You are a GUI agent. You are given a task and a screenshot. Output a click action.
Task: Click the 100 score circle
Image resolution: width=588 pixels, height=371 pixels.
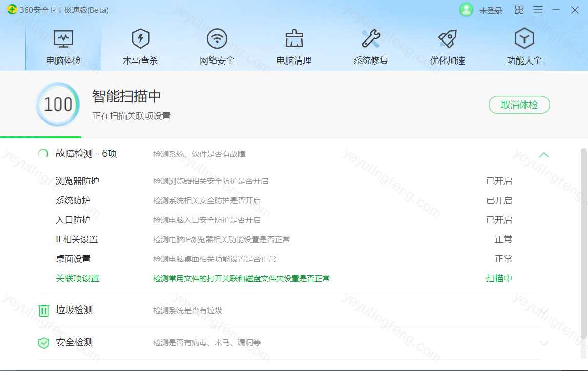(58, 105)
